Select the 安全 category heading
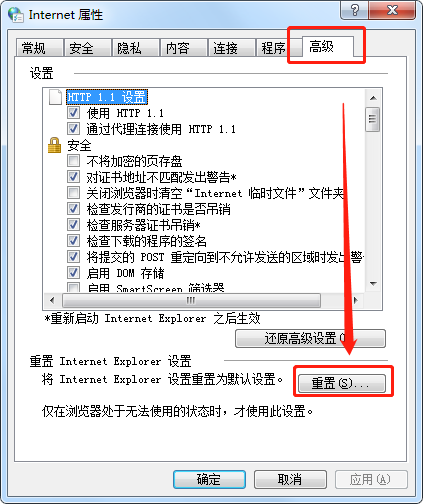Viewport: 423px width, 504px height. 79,146
